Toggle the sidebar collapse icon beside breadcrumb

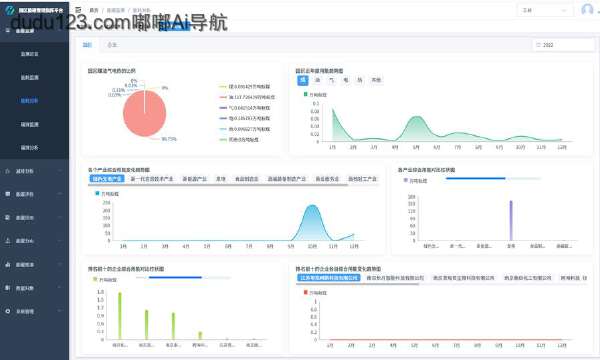78,10
